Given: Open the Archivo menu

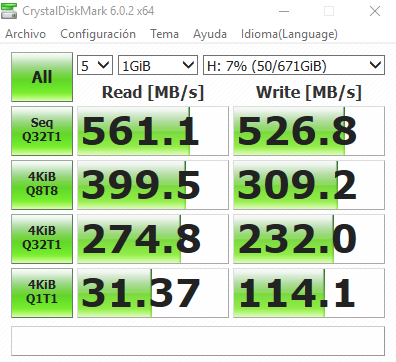Looking at the screenshot, I should click(25, 34).
